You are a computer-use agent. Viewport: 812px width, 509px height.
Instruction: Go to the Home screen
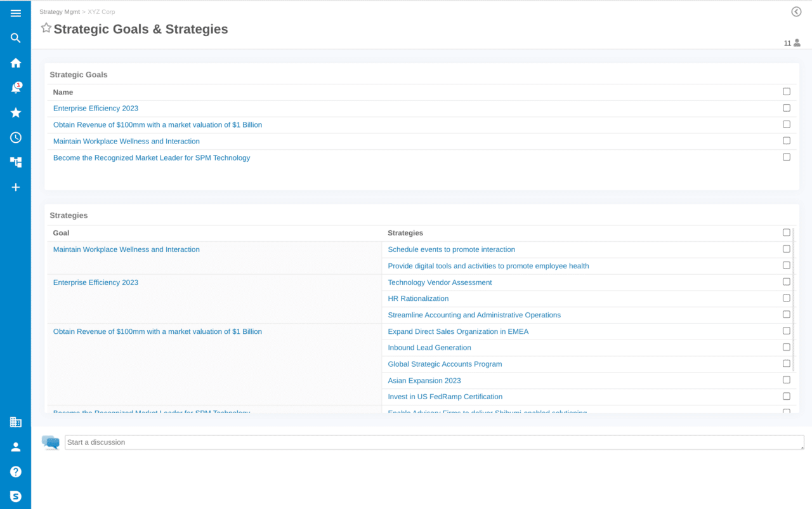tap(15, 62)
